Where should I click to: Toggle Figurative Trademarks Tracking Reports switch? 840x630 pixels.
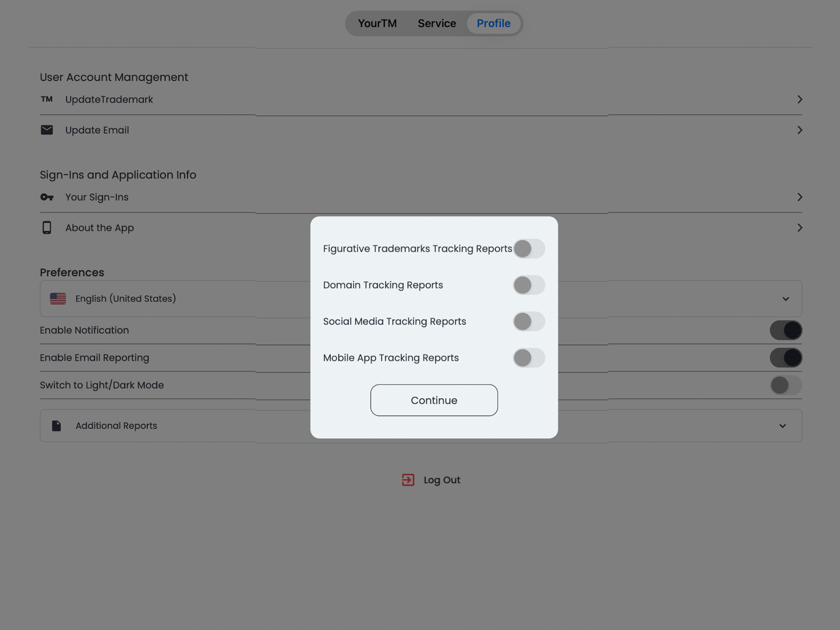point(529,249)
